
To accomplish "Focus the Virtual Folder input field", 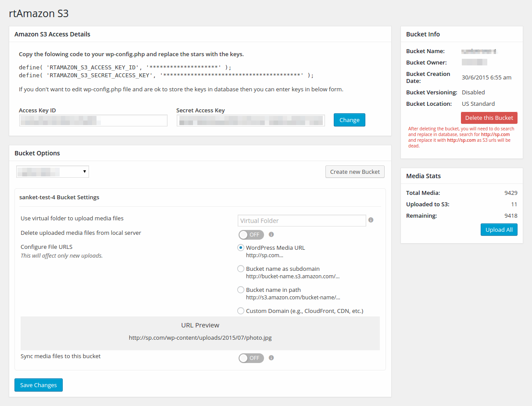I will 302,220.
